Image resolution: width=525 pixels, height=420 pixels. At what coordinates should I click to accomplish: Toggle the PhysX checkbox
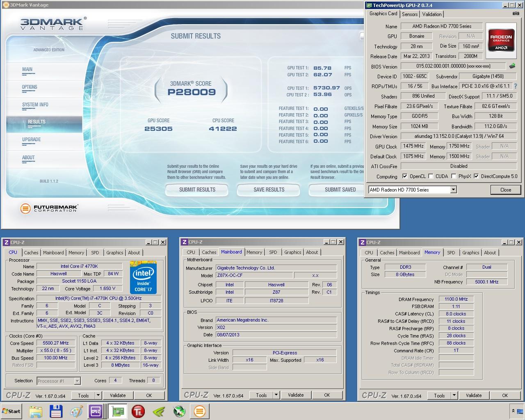click(x=454, y=176)
